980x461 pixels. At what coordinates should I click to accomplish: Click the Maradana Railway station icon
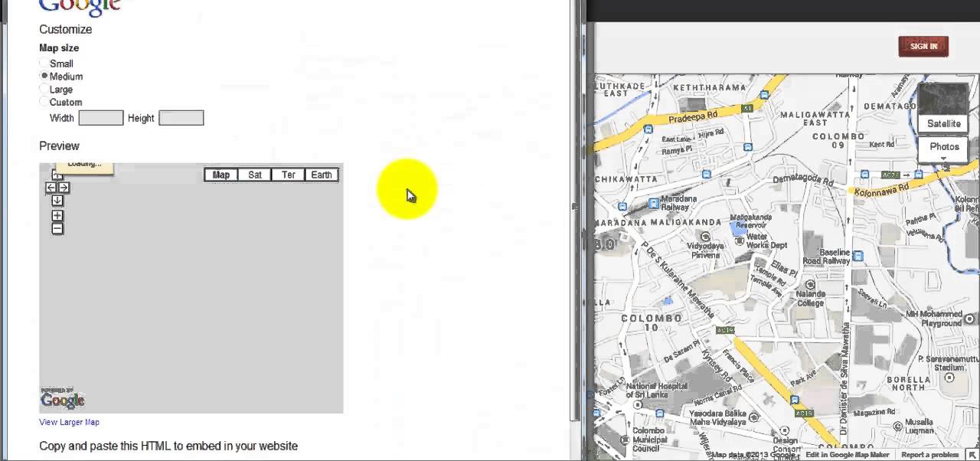[654, 204]
